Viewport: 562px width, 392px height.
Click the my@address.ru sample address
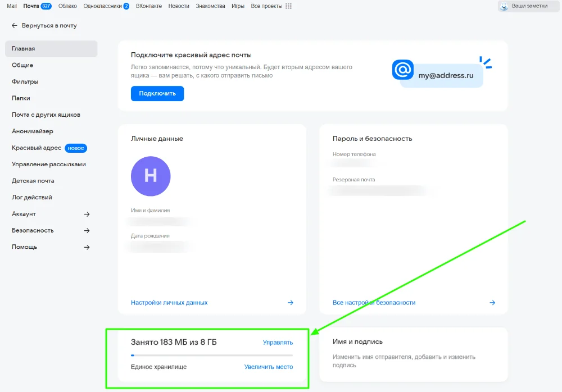point(446,76)
